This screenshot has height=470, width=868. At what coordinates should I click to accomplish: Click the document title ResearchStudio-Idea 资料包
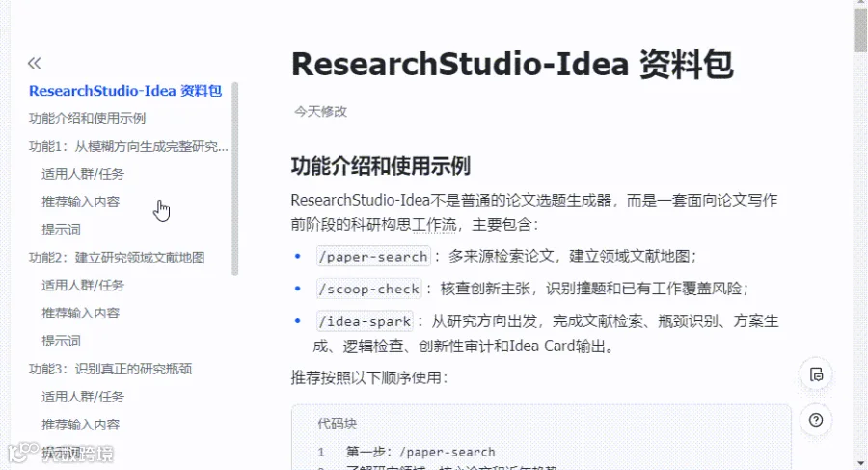coord(513,64)
